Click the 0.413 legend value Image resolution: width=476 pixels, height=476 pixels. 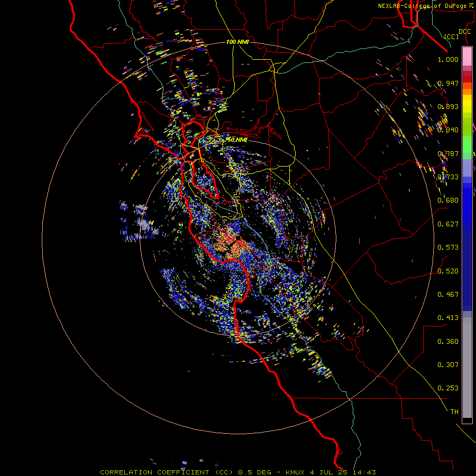point(448,318)
